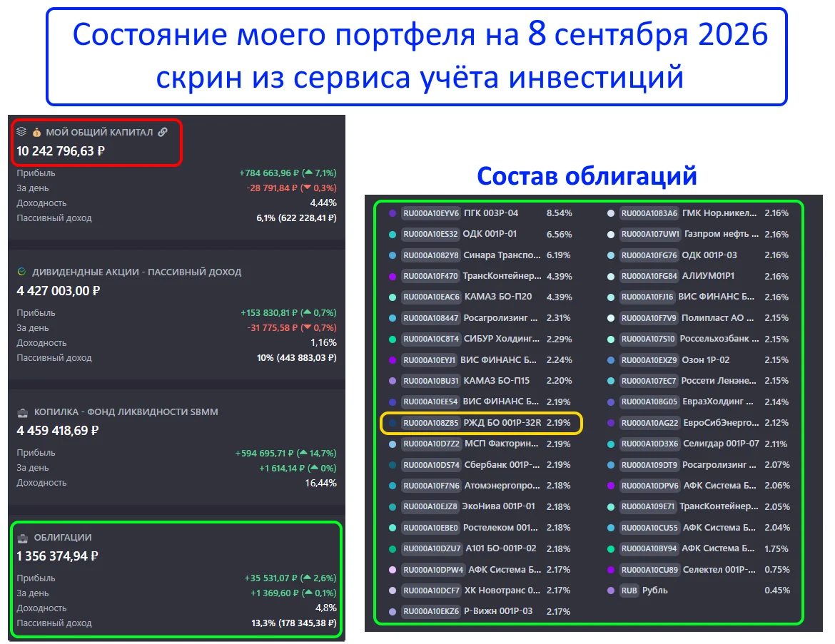Select bond Синара Транспо...
835x644 pixels.
pos(502,255)
